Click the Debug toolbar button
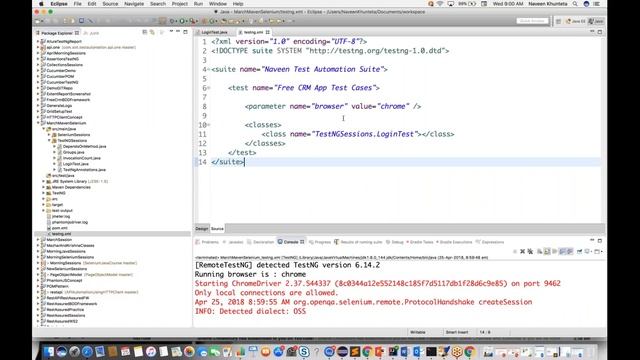 [x=172, y=21]
